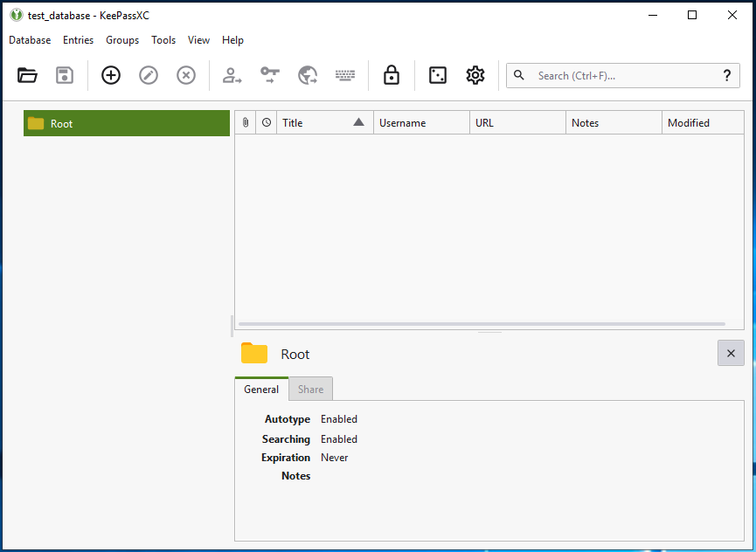Click the Root title in preview panel

point(295,354)
